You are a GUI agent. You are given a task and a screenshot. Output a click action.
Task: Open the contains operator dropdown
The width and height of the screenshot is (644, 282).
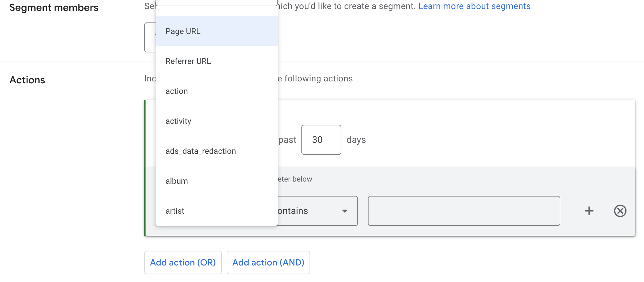point(317,211)
